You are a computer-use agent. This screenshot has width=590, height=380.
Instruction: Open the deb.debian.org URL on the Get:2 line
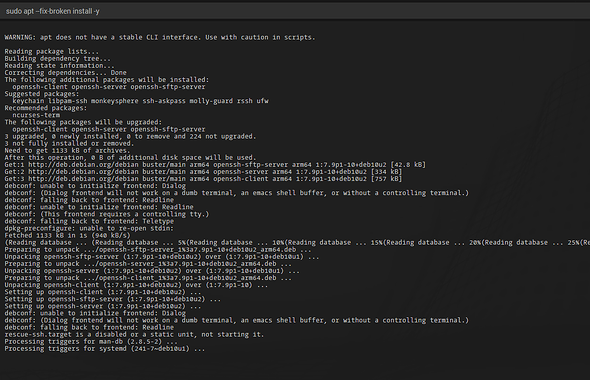(107, 172)
